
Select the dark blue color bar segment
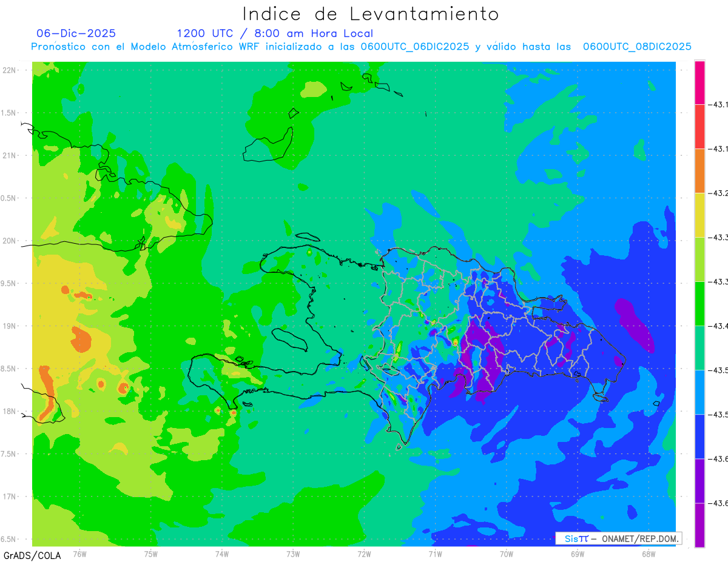pos(699,437)
